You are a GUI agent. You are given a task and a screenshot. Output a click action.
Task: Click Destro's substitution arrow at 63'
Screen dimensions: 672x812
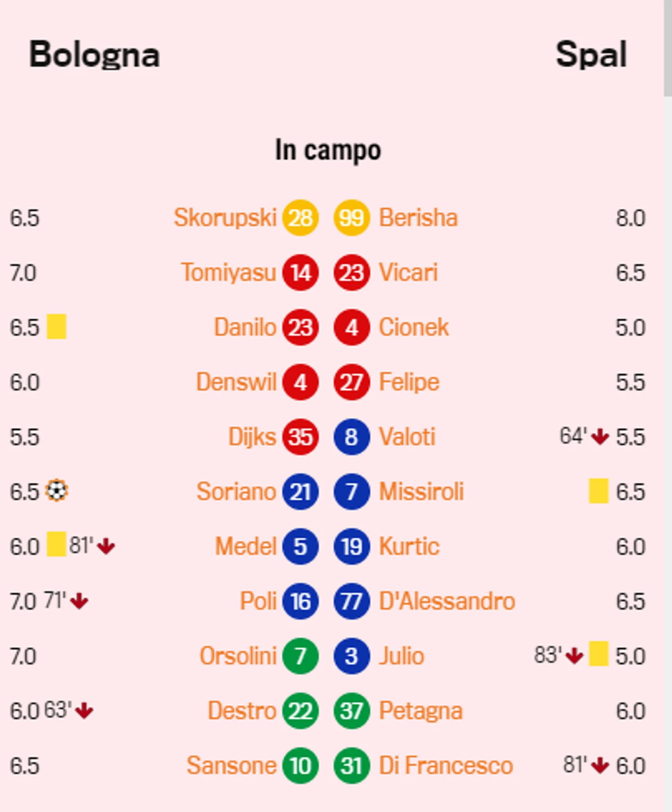pyautogui.click(x=84, y=710)
